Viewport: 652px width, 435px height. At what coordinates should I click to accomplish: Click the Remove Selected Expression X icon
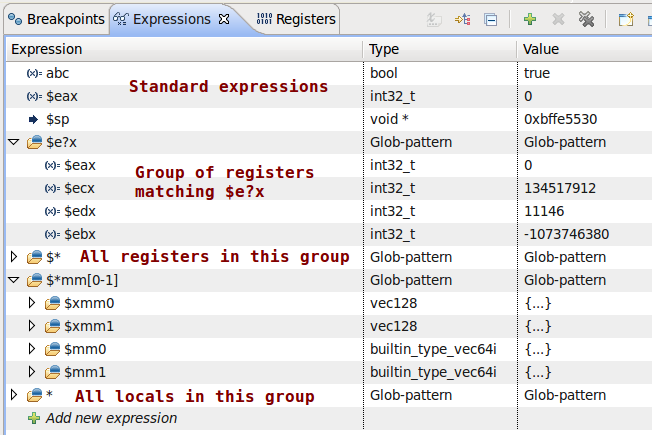click(558, 19)
